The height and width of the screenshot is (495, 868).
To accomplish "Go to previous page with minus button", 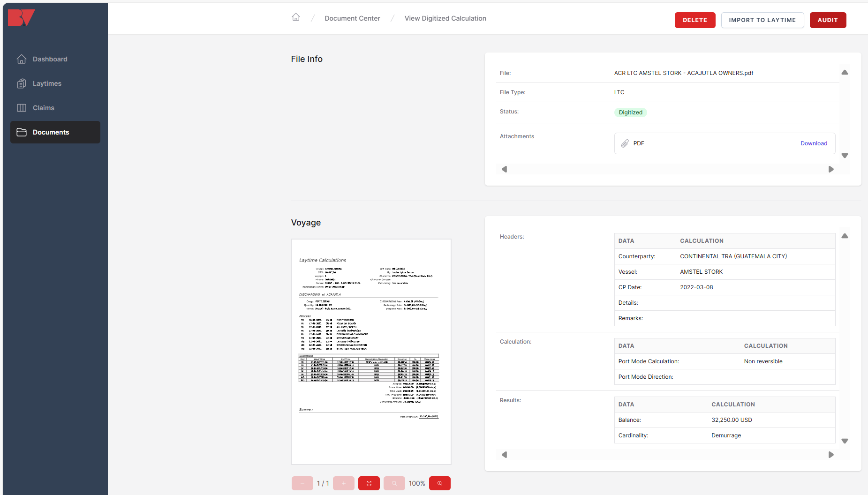I will point(302,483).
